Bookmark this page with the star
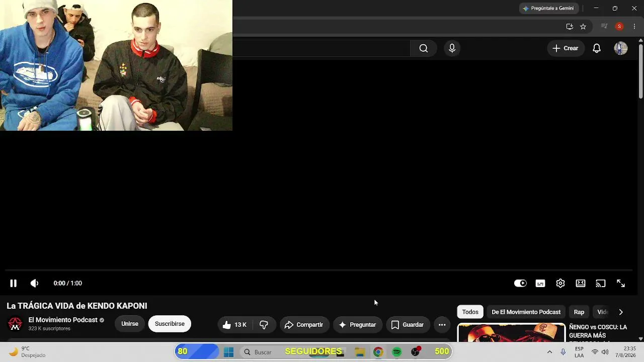Viewport: 644px width, 362px height. (x=583, y=27)
